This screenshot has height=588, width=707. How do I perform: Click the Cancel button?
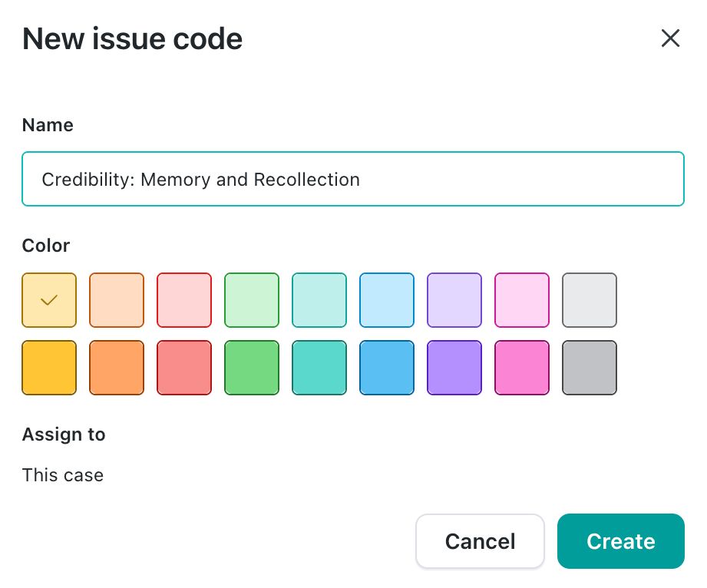pos(480,541)
